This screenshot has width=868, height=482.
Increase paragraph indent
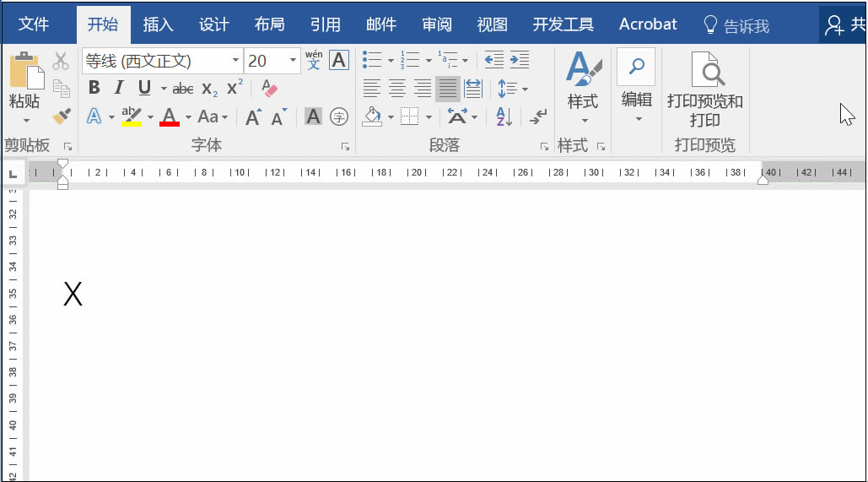[520, 59]
